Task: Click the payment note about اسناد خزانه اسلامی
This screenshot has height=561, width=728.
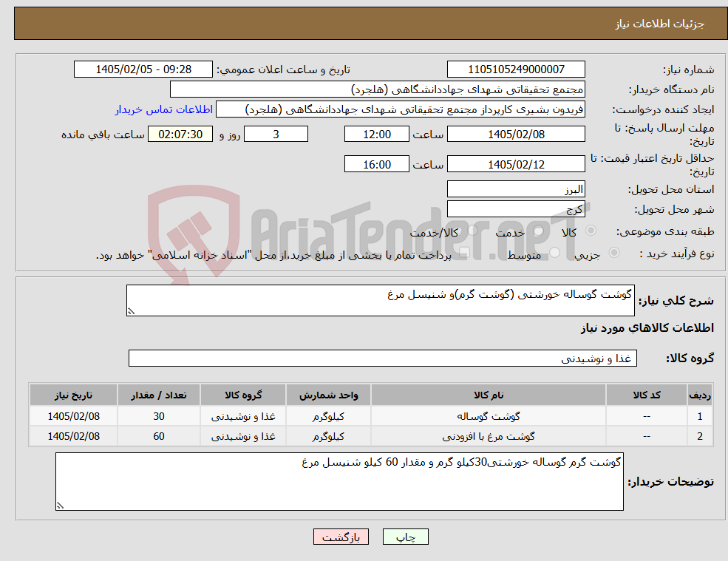Action: pos(273,255)
